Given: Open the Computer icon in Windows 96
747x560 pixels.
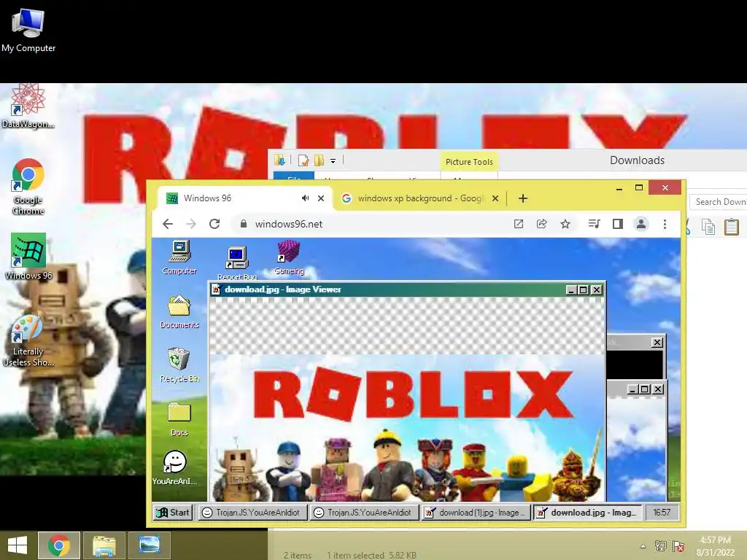Looking at the screenshot, I should tap(179, 257).
